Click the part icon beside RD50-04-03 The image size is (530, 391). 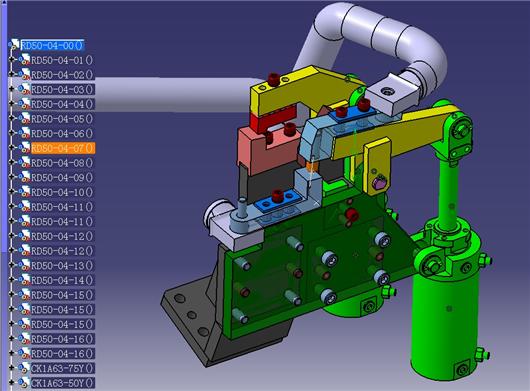pyautogui.click(x=24, y=89)
